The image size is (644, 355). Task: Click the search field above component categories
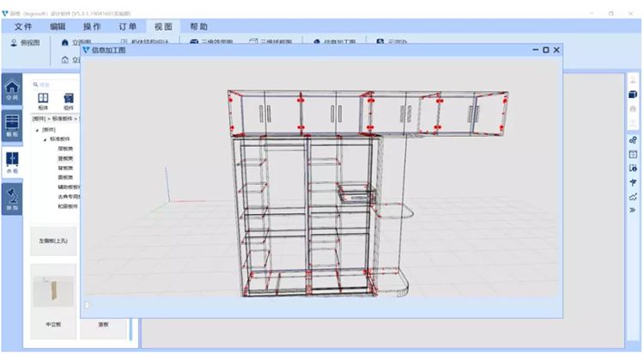(x=57, y=84)
